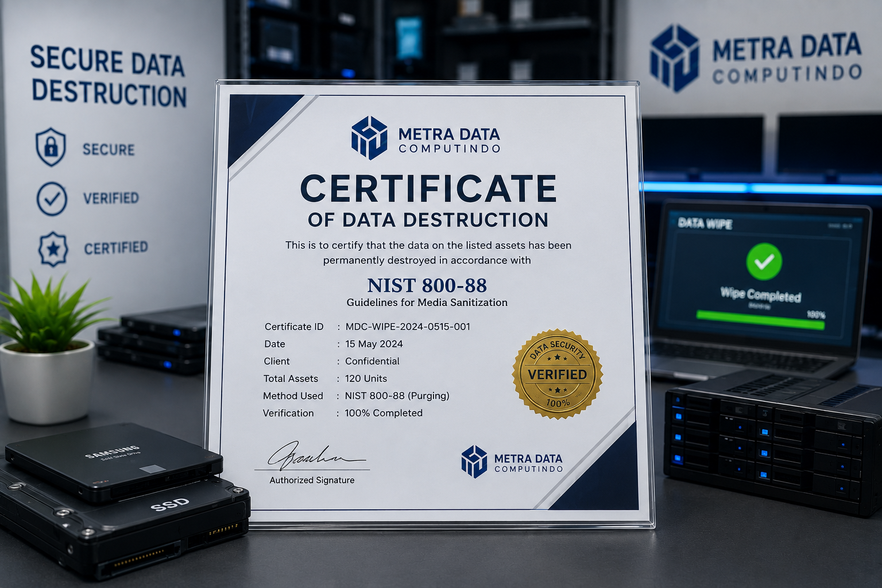
Task: Click the gold Data Security Verified seal
Action: tap(557, 374)
